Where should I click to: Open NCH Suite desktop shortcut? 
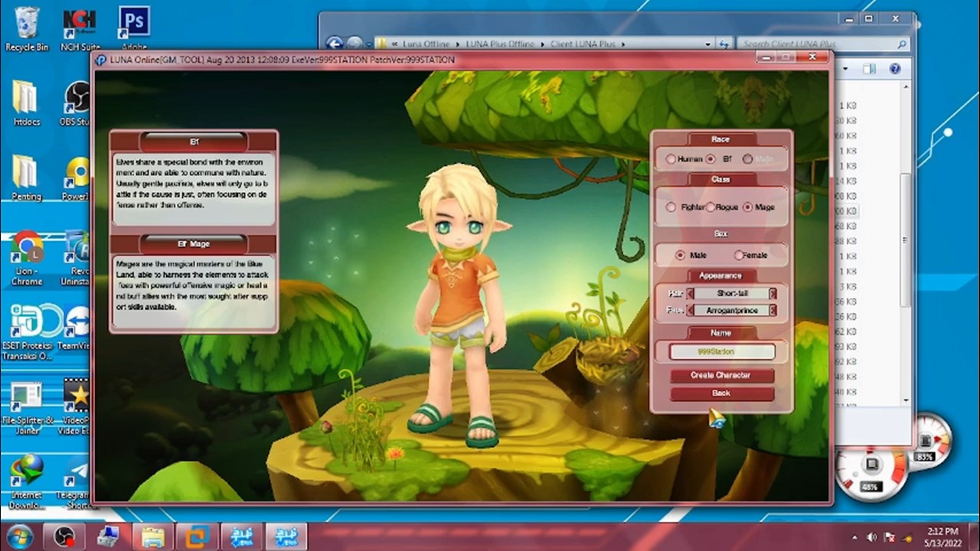click(80, 29)
